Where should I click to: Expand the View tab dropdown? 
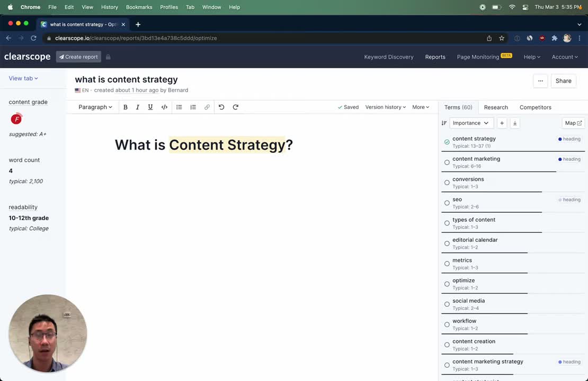(x=23, y=78)
